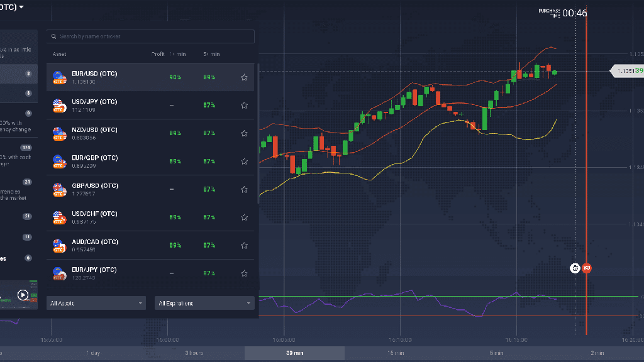
Task: Click the EUR/USD (OTC) flag icon
Action: [x=60, y=77]
